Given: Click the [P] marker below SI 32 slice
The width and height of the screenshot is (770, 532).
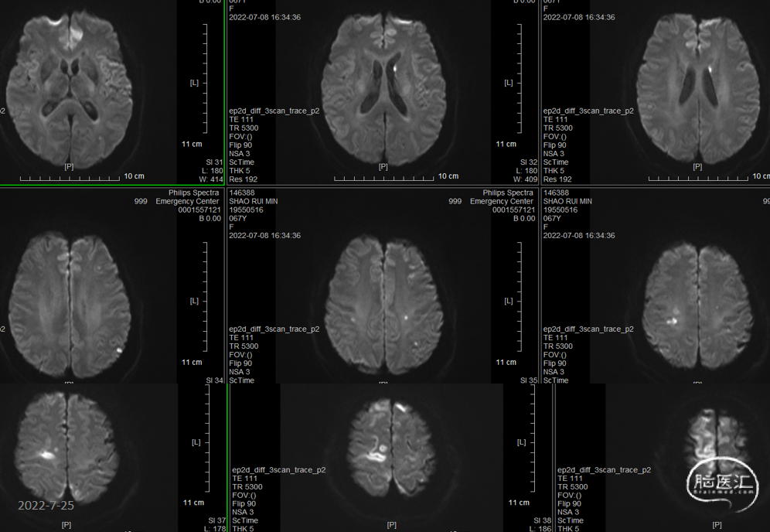Looking at the screenshot, I should tap(383, 166).
